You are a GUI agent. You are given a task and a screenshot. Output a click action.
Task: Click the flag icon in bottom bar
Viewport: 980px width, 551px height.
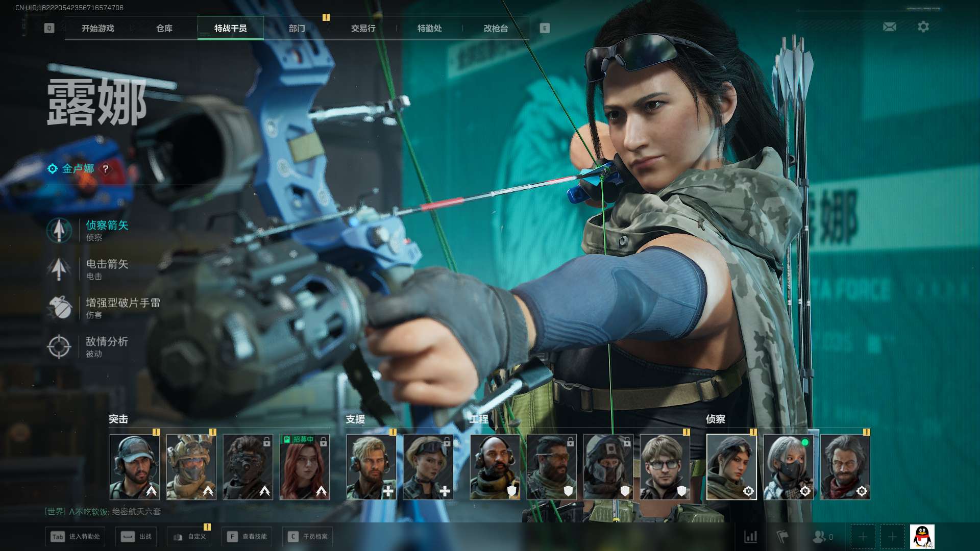(782, 536)
